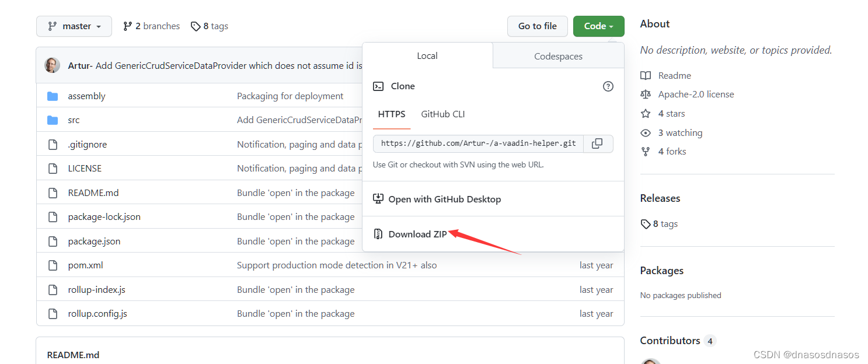868x364 pixels.
Task: Open the rollup-index.js file
Action: (96, 290)
